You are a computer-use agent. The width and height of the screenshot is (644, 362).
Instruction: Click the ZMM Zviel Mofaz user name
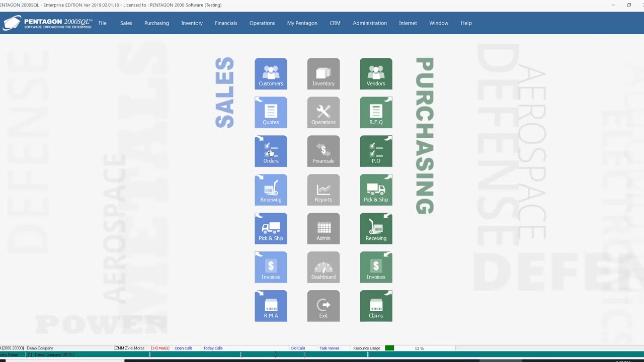click(130, 348)
